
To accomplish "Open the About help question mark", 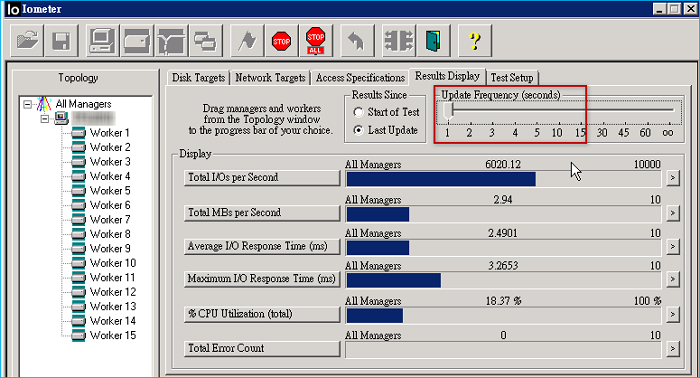I will [475, 41].
